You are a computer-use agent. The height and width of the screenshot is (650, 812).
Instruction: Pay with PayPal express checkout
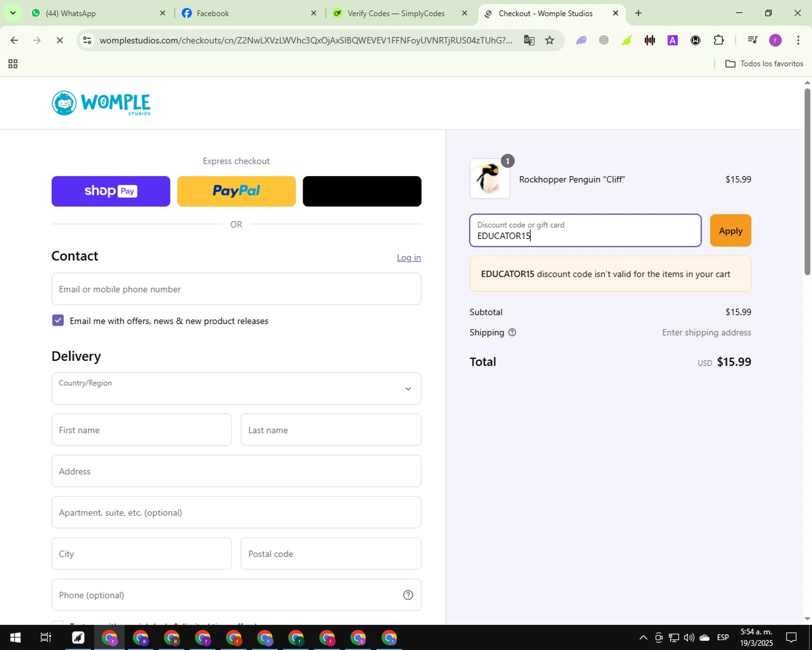pos(237,191)
